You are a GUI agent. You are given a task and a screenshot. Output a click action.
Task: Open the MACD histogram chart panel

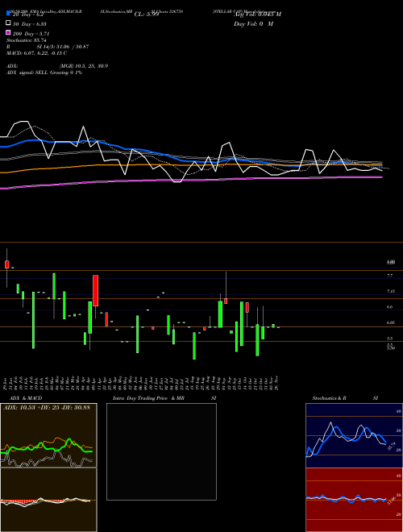48,500
